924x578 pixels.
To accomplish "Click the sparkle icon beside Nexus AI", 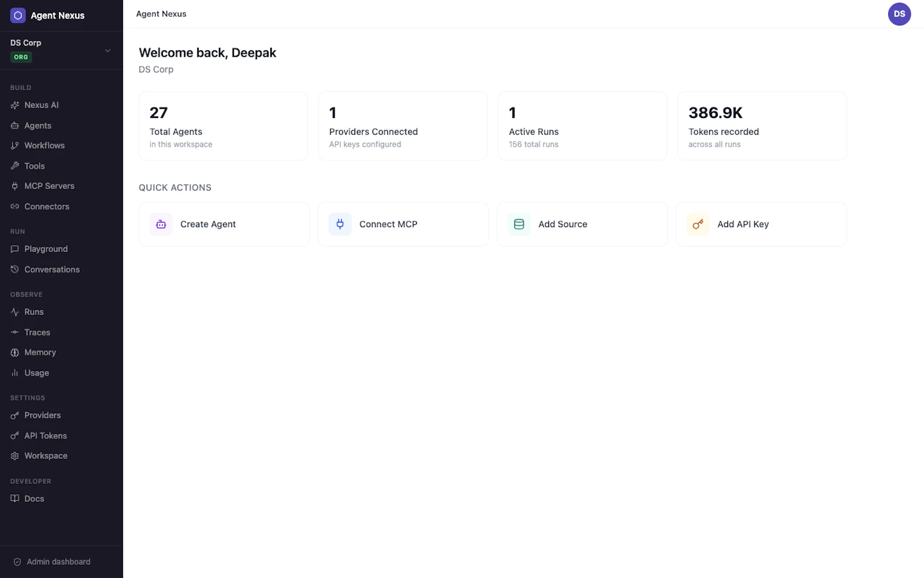I will 15,105.
